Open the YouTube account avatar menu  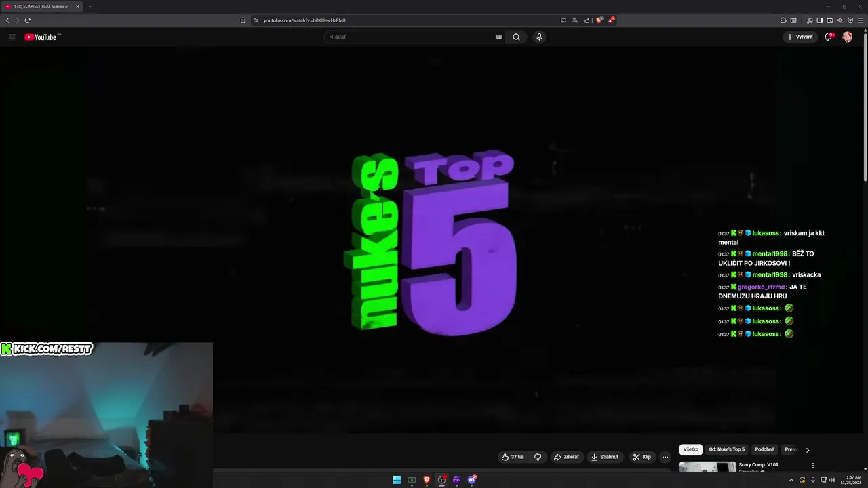pyautogui.click(x=847, y=37)
